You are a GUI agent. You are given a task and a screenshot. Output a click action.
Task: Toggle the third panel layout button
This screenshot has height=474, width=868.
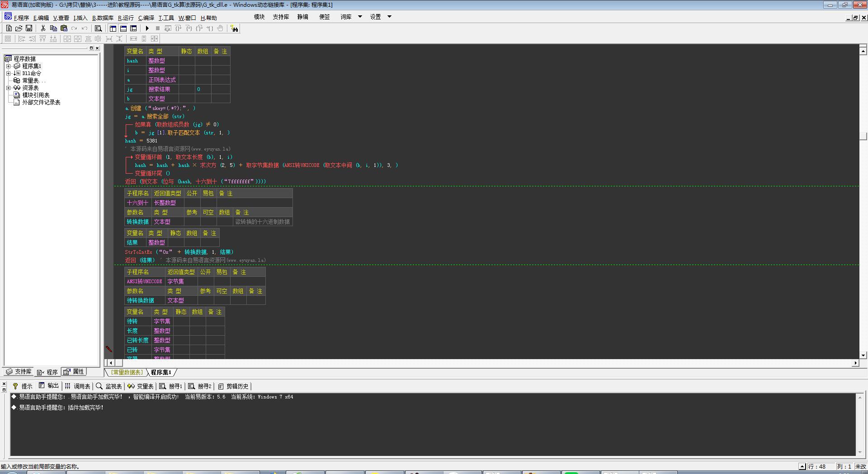[133, 28]
